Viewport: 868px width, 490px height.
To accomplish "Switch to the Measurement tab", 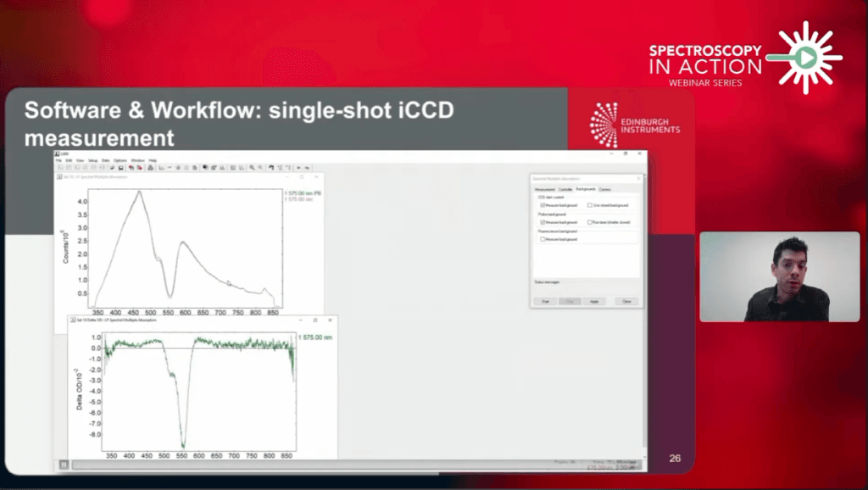I will [x=545, y=189].
